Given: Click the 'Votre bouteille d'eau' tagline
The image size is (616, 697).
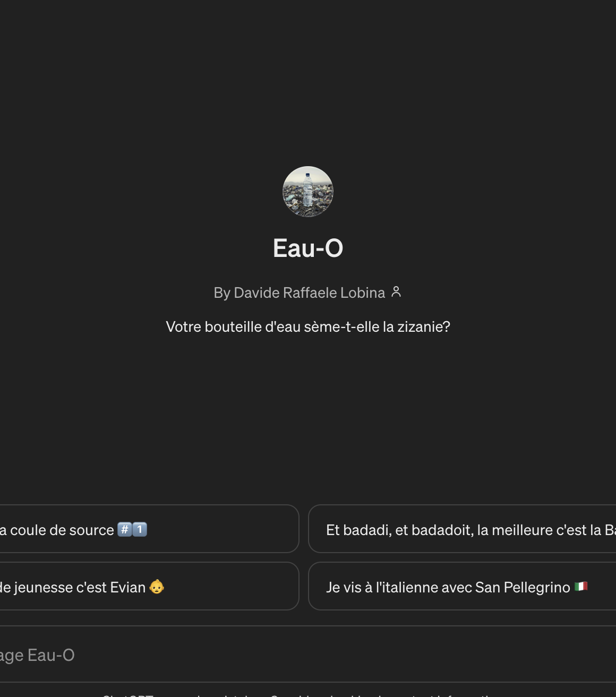Looking at the screenshot, I should pyautogui.click(x=308, y=326).
